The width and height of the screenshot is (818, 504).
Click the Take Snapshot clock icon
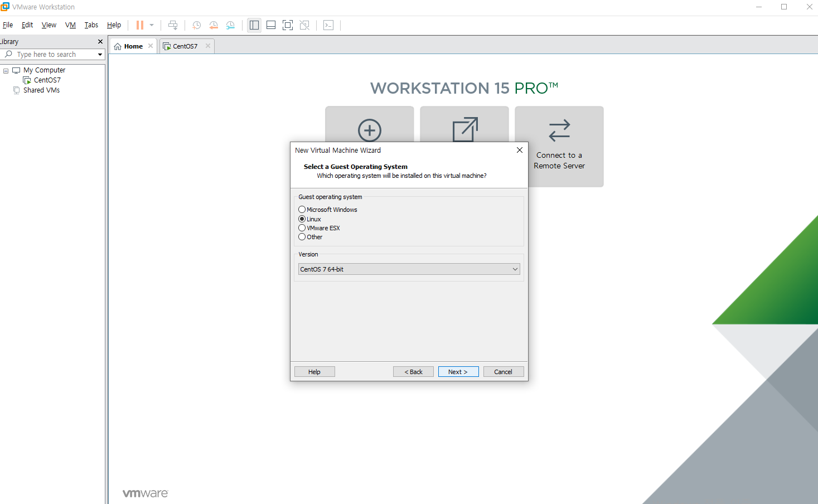click(197, 25)
